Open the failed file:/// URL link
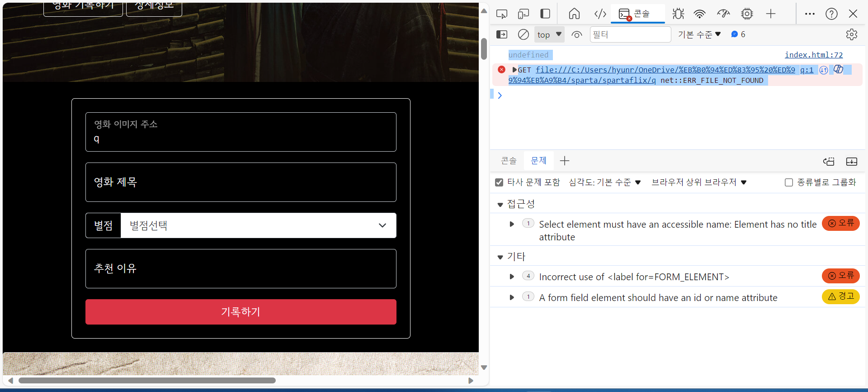Viewport: 868px width, 392px height. pyautogui.click(x=652, y=75)
